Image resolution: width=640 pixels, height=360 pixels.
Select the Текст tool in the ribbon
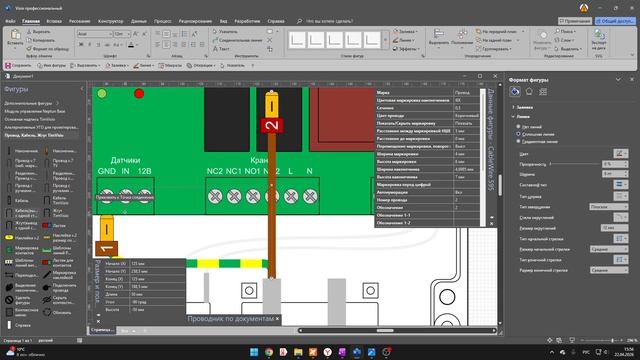point(221,49)
